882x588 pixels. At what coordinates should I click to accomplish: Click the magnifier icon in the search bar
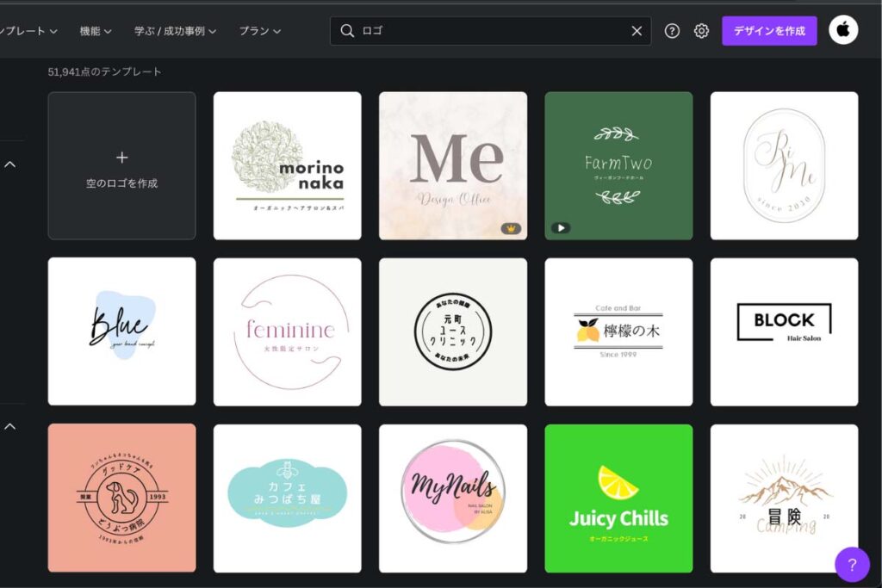coord(347,30)
